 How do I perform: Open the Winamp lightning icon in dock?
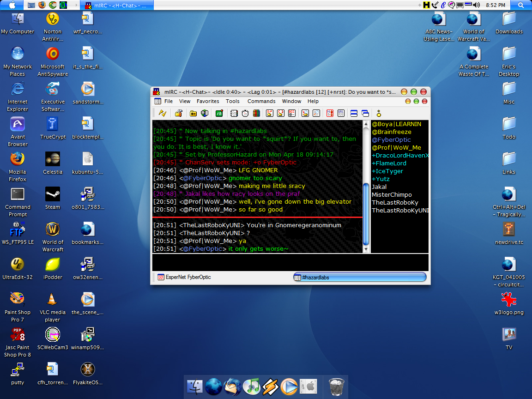[x=271, y=387]
